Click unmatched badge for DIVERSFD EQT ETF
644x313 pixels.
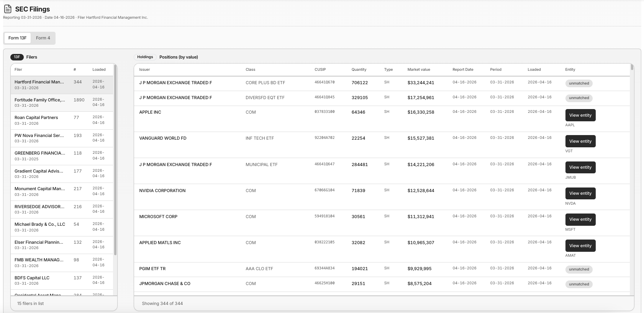click(579, 98)
